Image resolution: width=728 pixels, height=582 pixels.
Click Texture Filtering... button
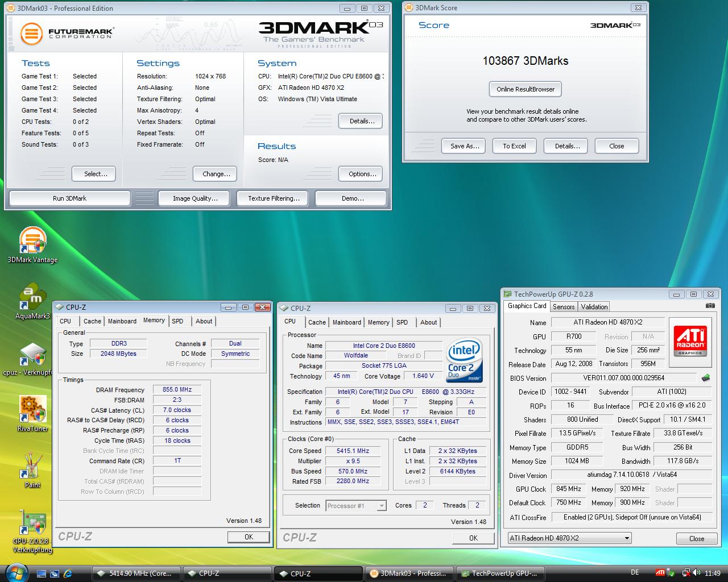(274, 198)
